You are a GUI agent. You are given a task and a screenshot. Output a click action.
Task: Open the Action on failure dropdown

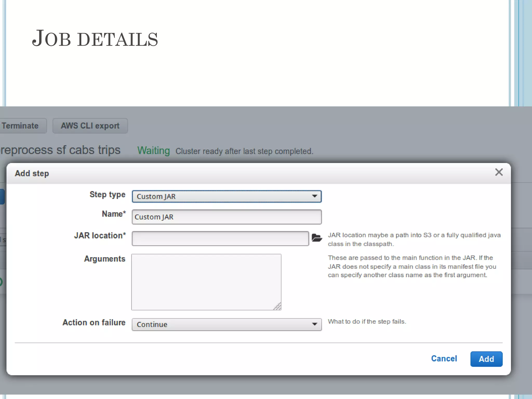pos(227,324)
